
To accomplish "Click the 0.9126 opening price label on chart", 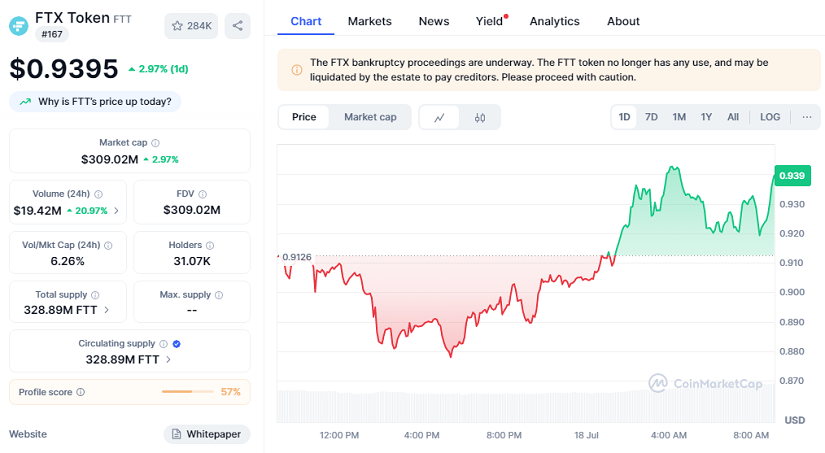I will click(297, 257).
